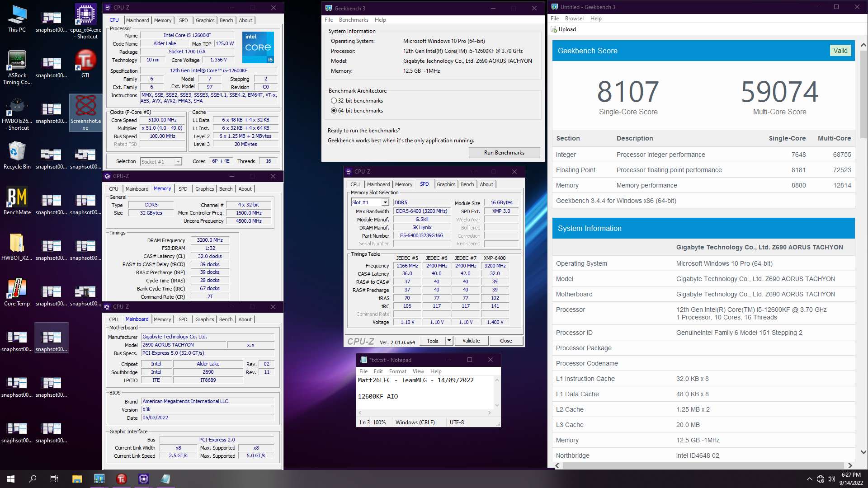Switch to GTL app in taskbar
868x488 pixels.
pyautogui.click(x=121, y=479)
